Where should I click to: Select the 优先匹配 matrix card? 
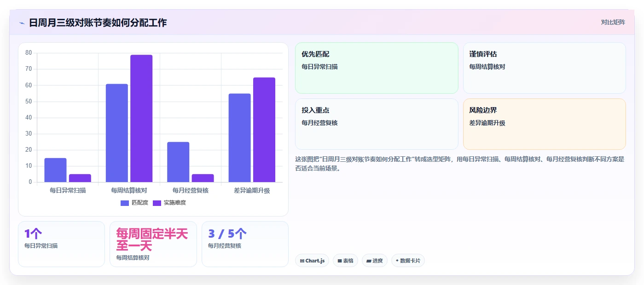[x=377, y=68]
